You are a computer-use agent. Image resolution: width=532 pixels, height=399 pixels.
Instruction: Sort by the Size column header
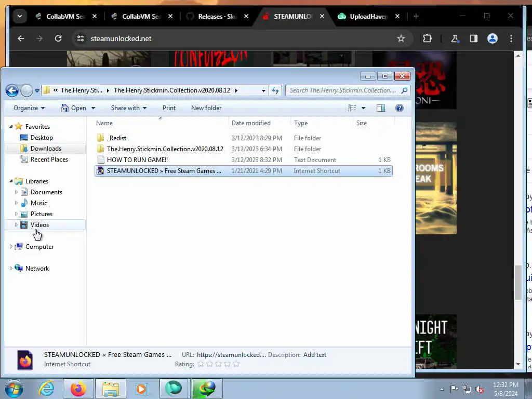tap(373, 123)
